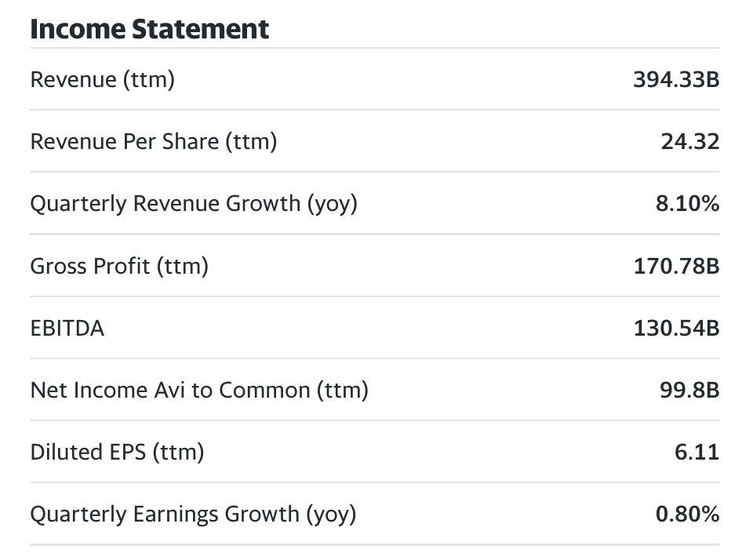Click the Quarterly Revenue Growth label
This screenshot has width=742, height=560.
[193, 203]
